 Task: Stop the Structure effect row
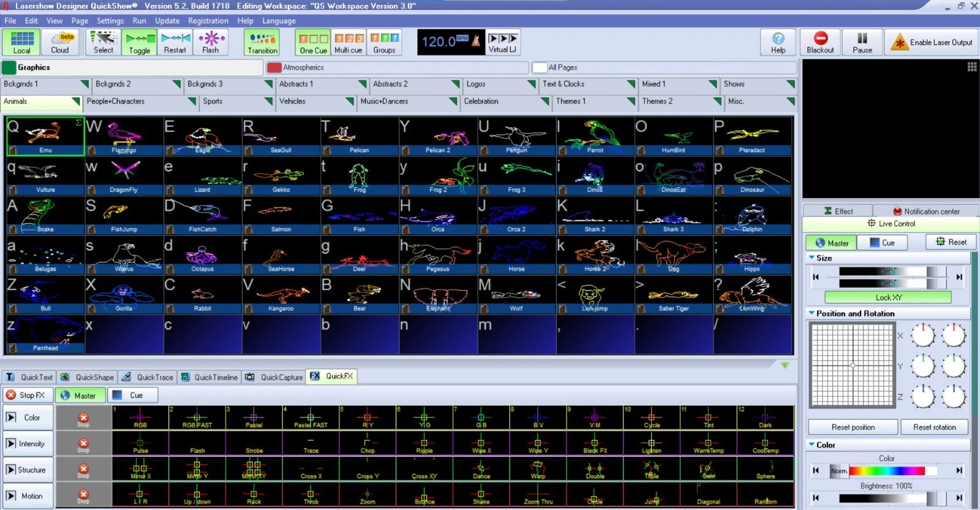click(83, 470)
